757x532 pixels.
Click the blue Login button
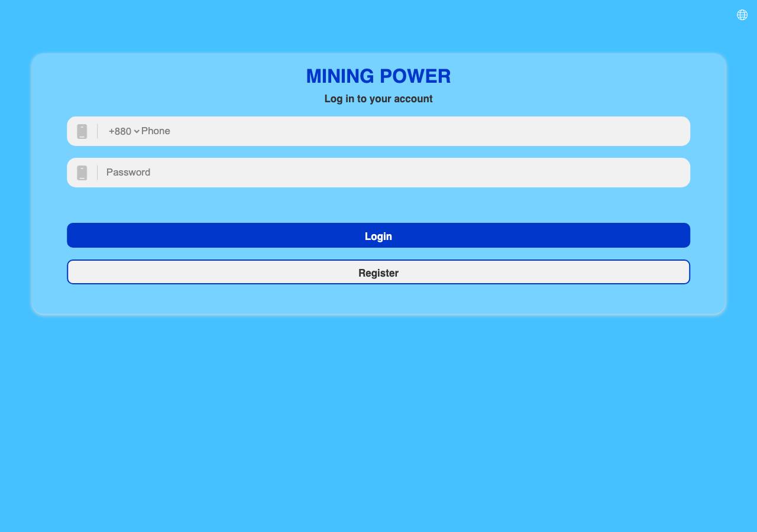[x=378, y=235]
